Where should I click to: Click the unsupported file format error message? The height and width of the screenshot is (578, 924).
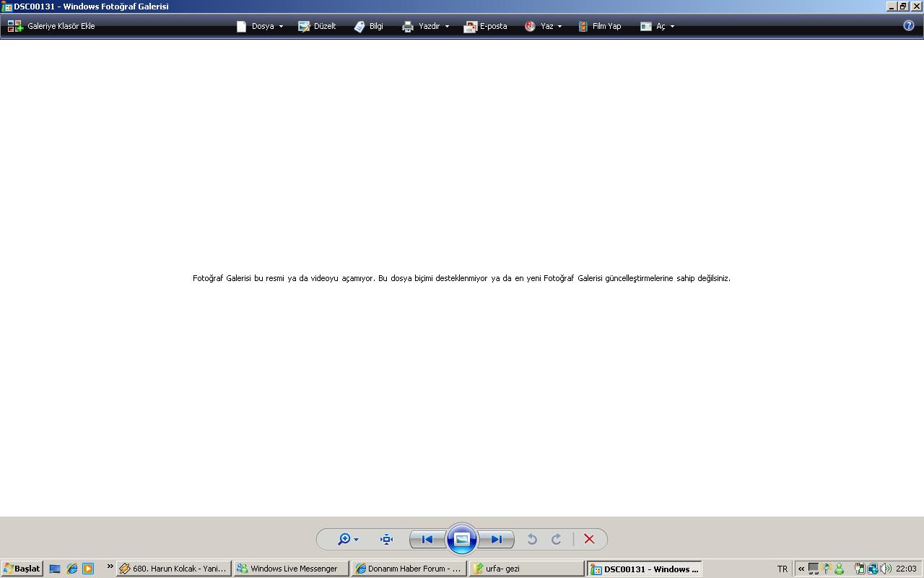pos(461,278)
